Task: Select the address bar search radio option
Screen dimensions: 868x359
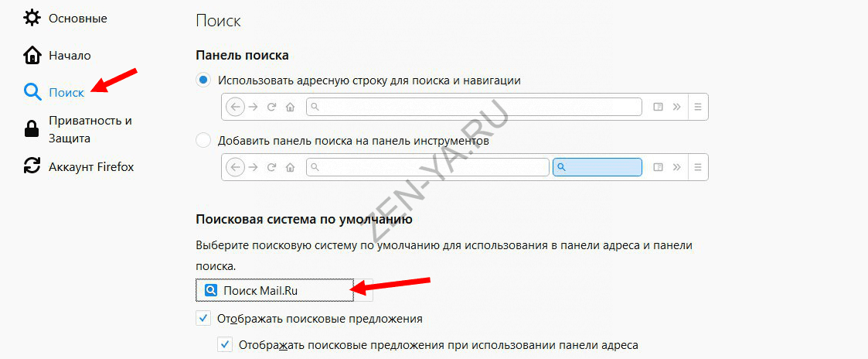Action: [x=203, y=80]
